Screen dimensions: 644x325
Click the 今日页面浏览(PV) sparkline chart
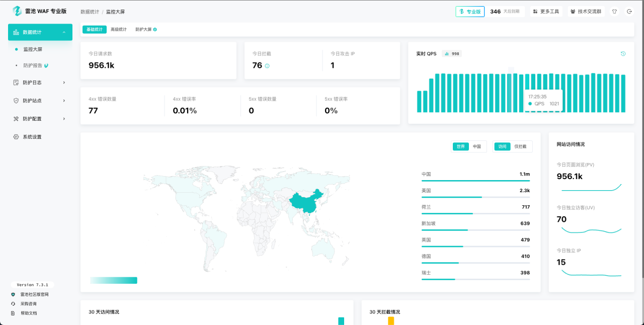coord(591,188)
